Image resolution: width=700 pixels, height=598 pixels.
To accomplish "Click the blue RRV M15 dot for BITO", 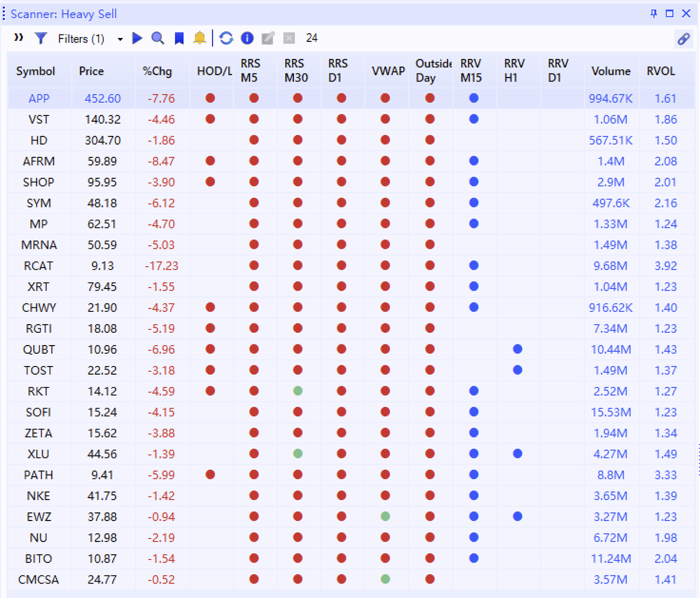I will pos(474,558).
